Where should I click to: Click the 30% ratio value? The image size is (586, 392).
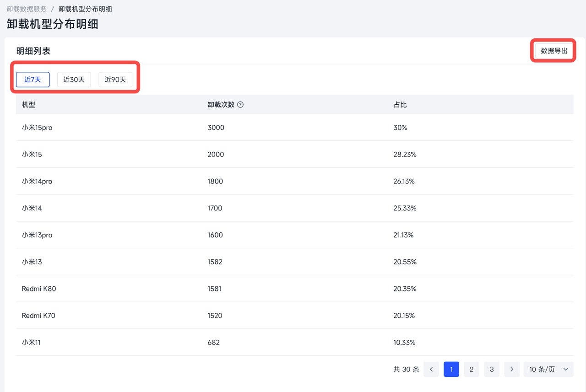[401, 128]
